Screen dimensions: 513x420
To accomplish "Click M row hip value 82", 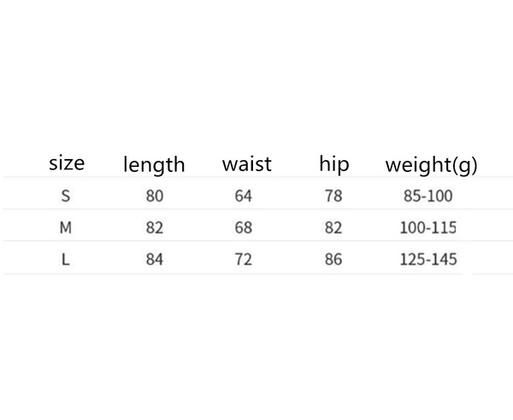I will [x=333, y=228].
